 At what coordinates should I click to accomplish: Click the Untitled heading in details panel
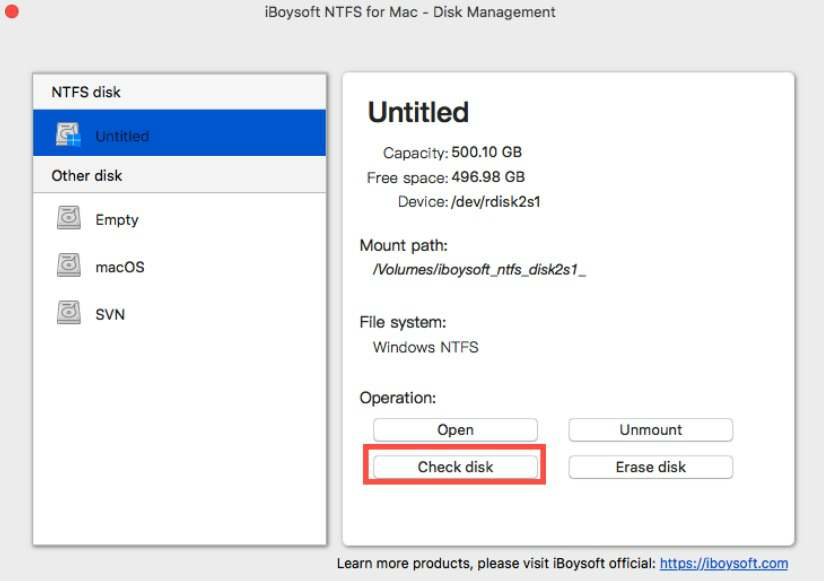[x=418, y=112]
